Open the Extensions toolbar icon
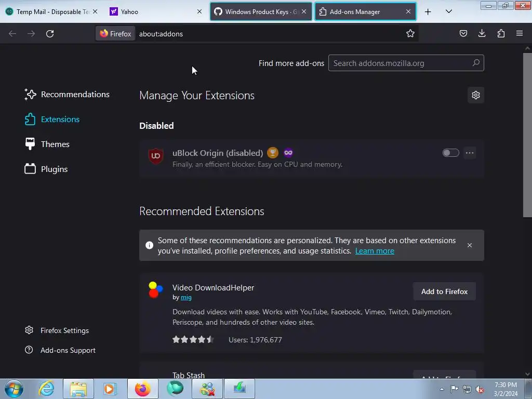Image resolution: width=532 pixels, height=399 pixels. [x=501, y=33]
